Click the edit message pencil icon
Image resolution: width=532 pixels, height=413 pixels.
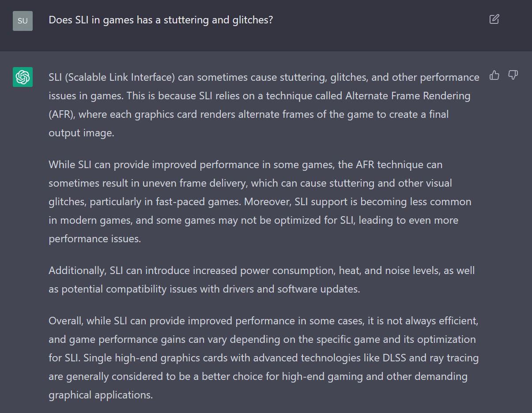494,19
